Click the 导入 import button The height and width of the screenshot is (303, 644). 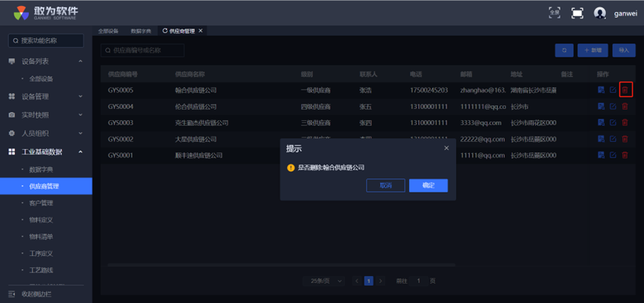[624, 50]
